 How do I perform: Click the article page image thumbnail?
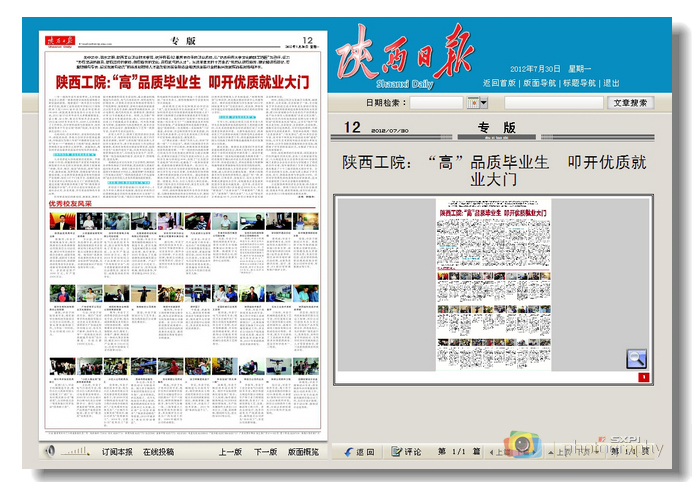493,285
